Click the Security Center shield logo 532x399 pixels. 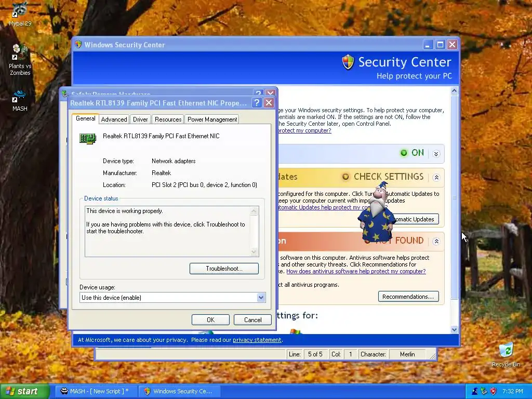348,62
